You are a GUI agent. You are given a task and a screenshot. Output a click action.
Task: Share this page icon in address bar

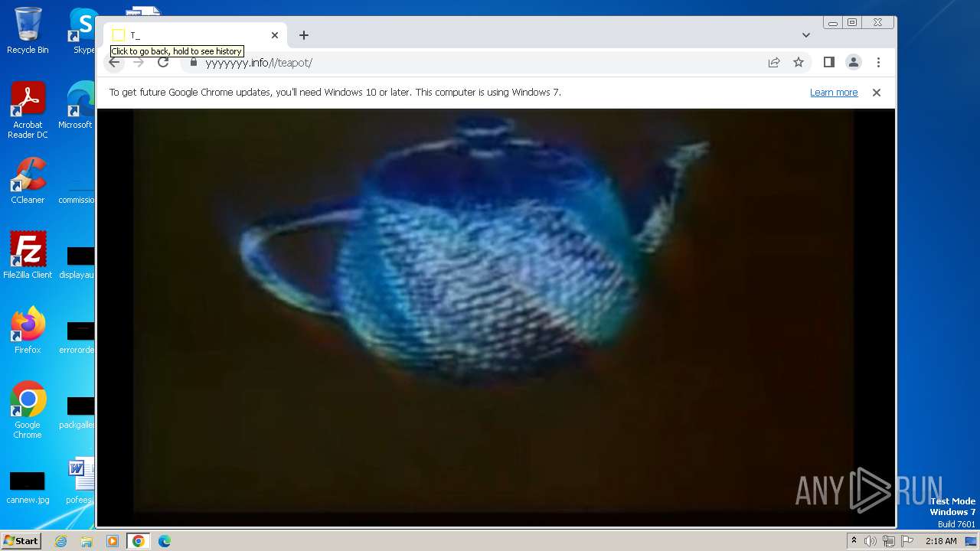[774, 63]
